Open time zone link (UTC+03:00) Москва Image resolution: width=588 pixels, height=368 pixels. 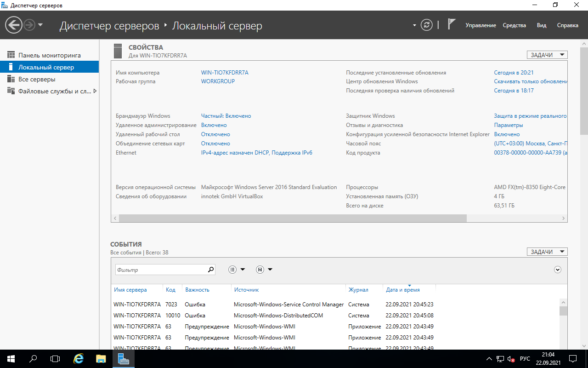pos(531,144)
